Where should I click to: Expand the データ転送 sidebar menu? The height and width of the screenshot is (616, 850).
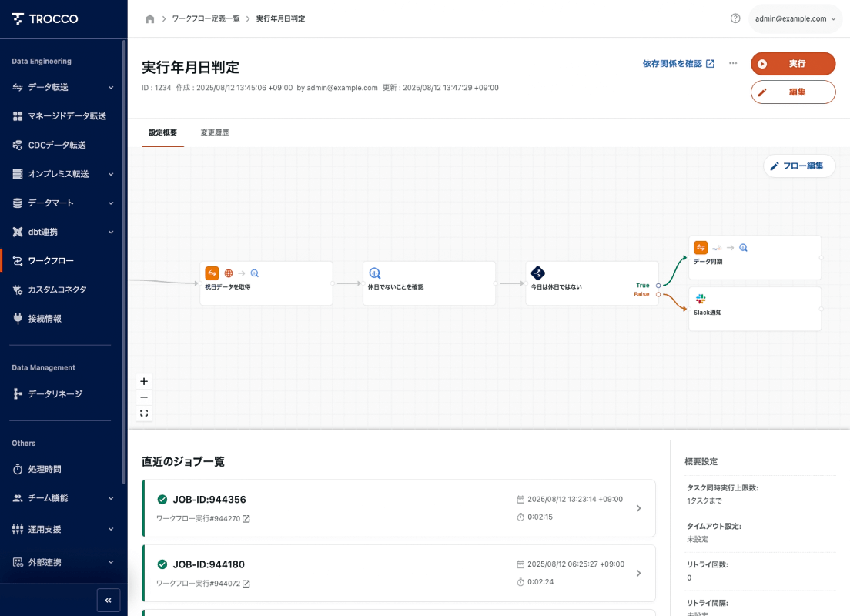pos(64,87)
